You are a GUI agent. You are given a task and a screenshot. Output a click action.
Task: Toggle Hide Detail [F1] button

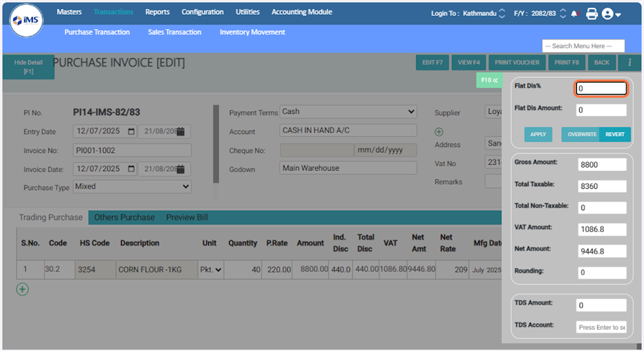(x=28, y=67)
